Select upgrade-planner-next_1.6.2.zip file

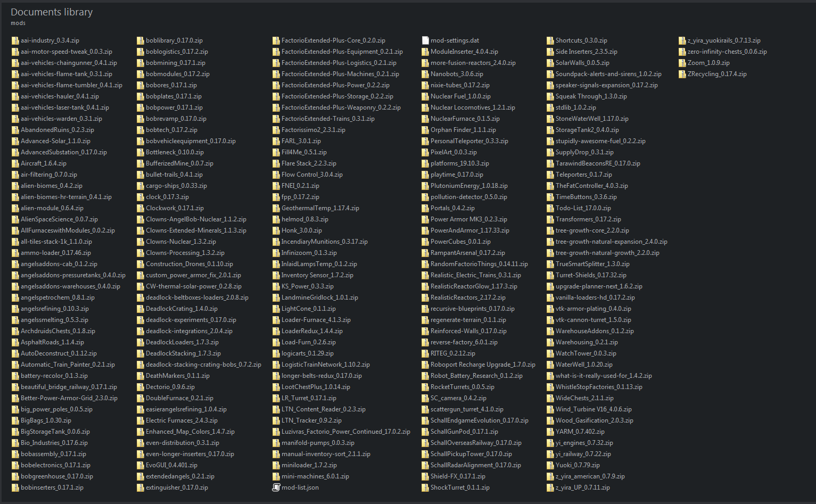click(x=599, y=286)
